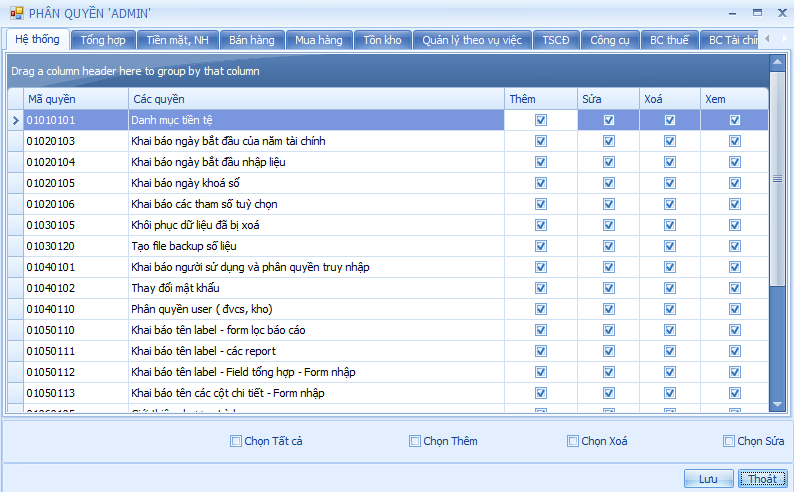This screenshot has height=492, width=794.
Task: Uncheck Thêm for Khai báo ngày khoá sổ
Action: 541,183
